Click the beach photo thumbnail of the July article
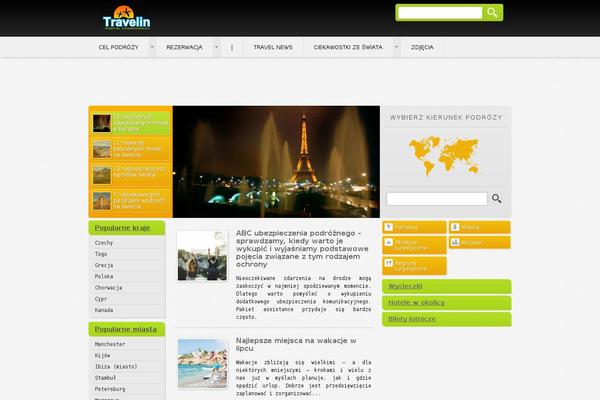Viewport: 600px width, 400px height. [x=202, y=364]
